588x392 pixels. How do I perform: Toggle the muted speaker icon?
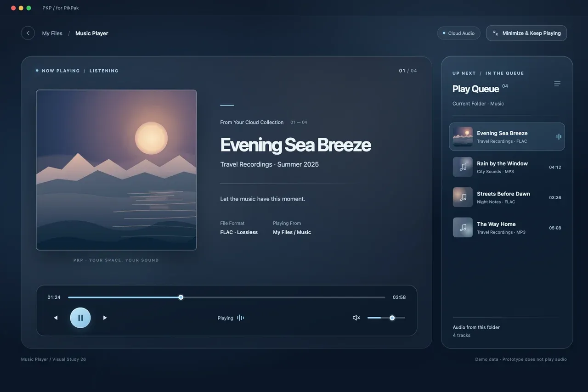(356, 318)
